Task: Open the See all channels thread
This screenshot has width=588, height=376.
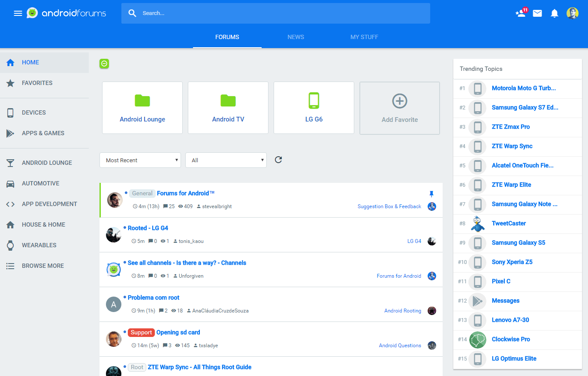Action: [x=187, y=263]
